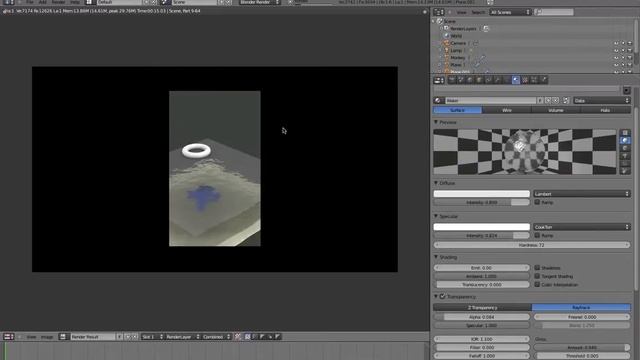Toggle the Diffuse Ramp checkbox

(537, 202)
